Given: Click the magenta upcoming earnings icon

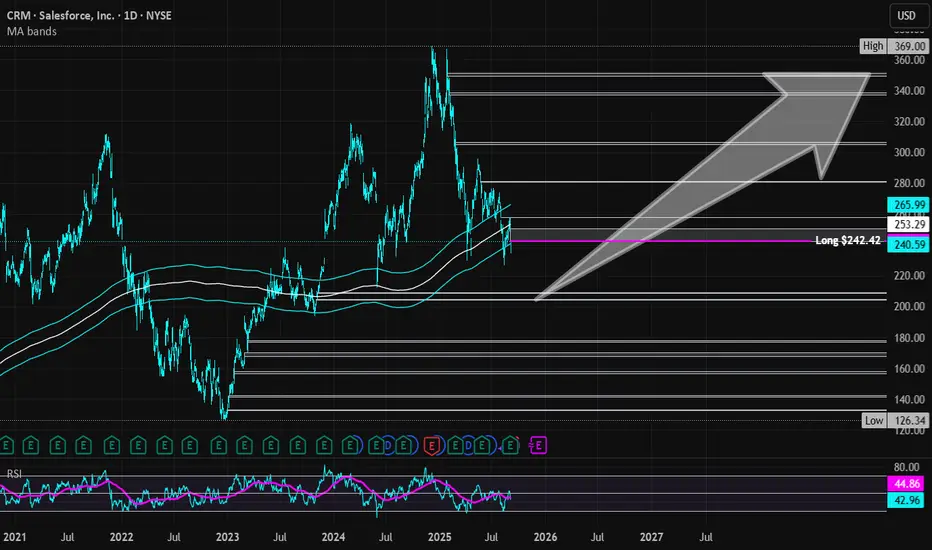Looking at the screenshot, I should click(x=538, y=445).
